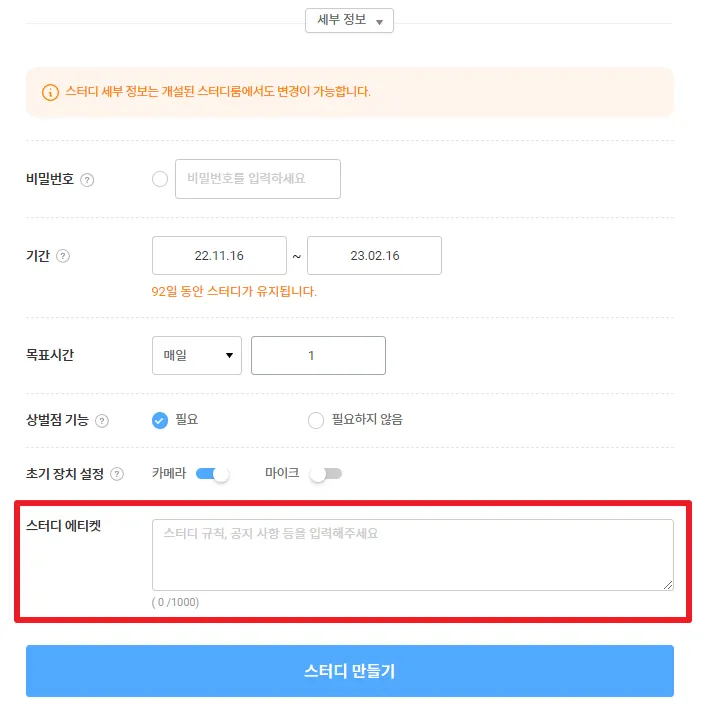710x711 pixels.
Task: Click the orange info icon in notice banner
Action: tap(50, 92)
